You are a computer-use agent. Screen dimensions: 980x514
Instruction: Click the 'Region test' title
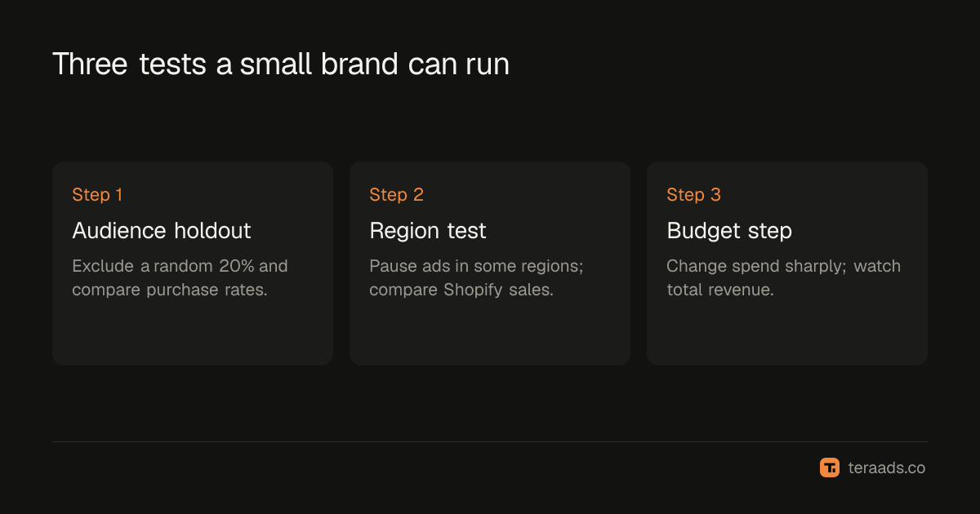428,231
